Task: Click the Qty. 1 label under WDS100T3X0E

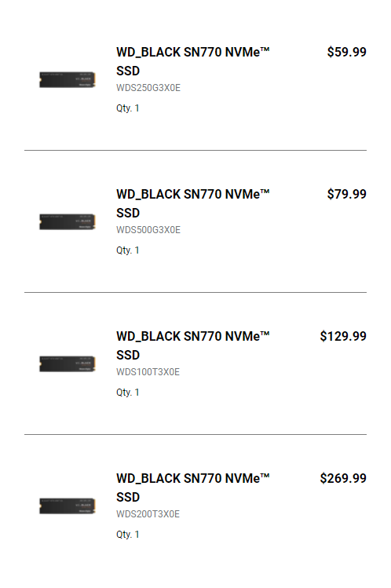Action: [x=127, y=393]
